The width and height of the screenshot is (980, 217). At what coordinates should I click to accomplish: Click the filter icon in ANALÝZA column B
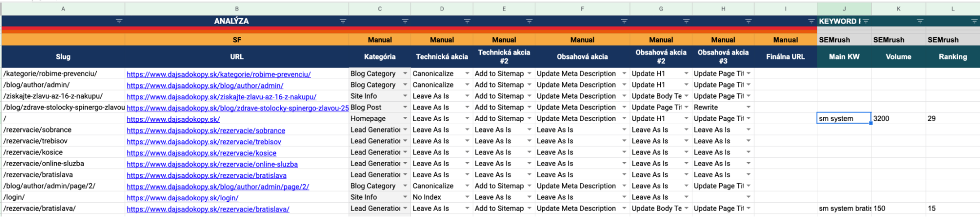click(x=343, y=21)
